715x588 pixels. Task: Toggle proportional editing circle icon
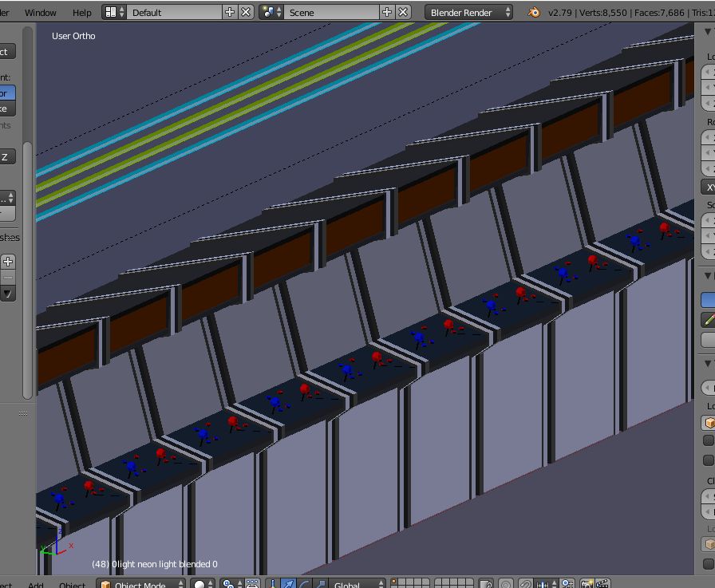click(x=505, y=584)
